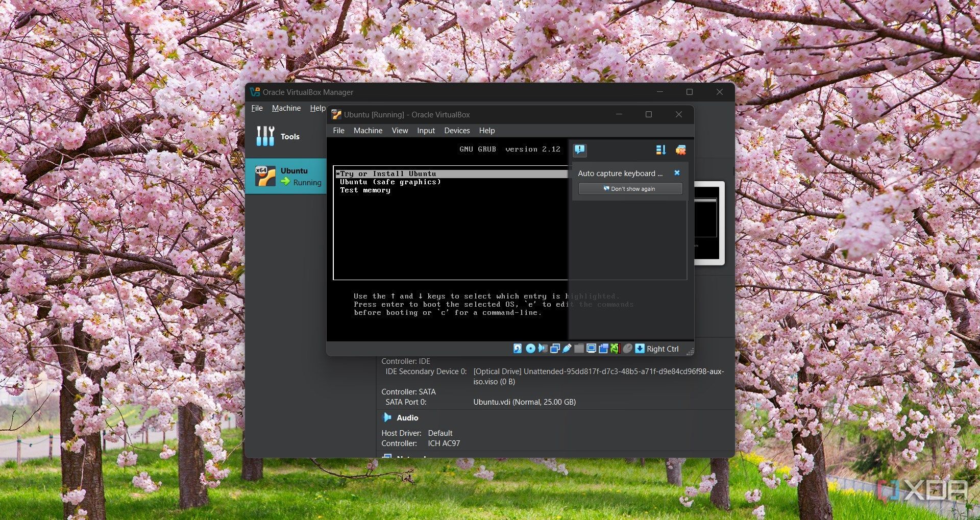This screenshot has width=980, height=520.
Task: Click the Audio speaker section icon
Action: (x=386, y=417)
